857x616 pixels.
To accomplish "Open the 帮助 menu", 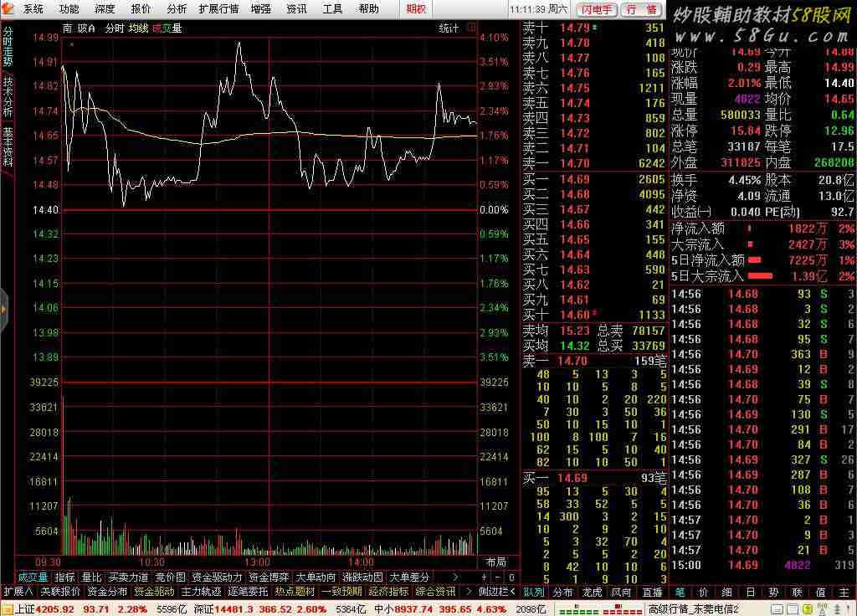I will coord(368,8).
